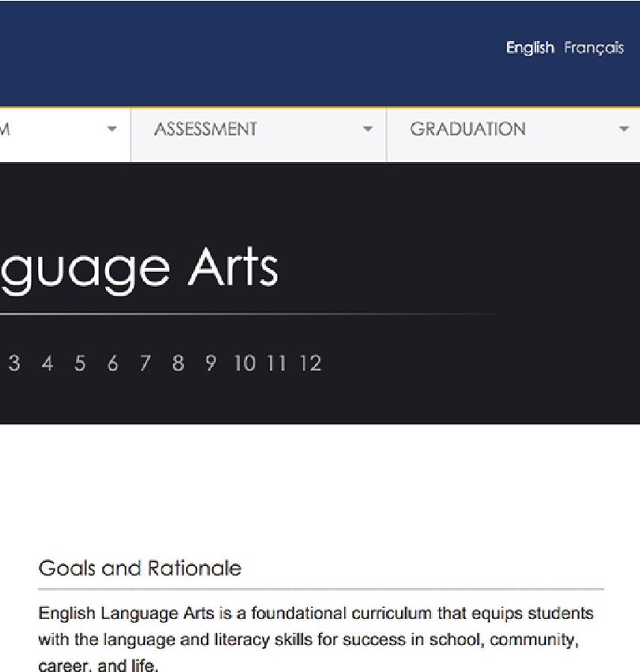Navigate to grade 8

[x=178, y=364]
